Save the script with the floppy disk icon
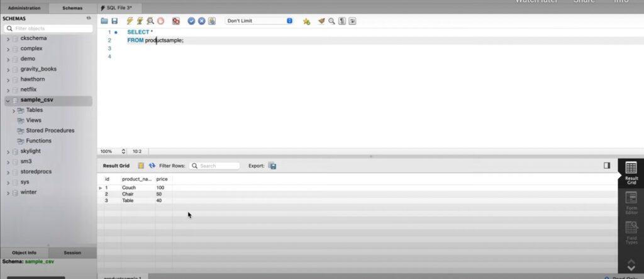 114,21
